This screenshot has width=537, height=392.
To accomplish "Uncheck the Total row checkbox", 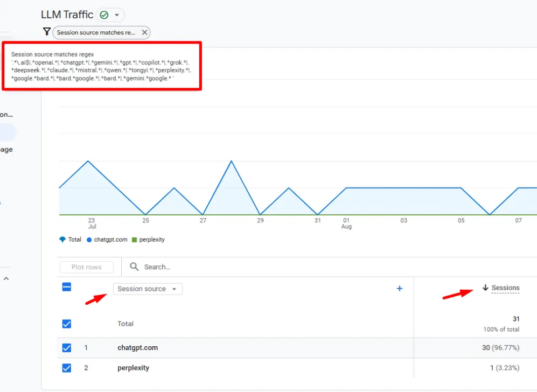I will [x=67, y=324].
